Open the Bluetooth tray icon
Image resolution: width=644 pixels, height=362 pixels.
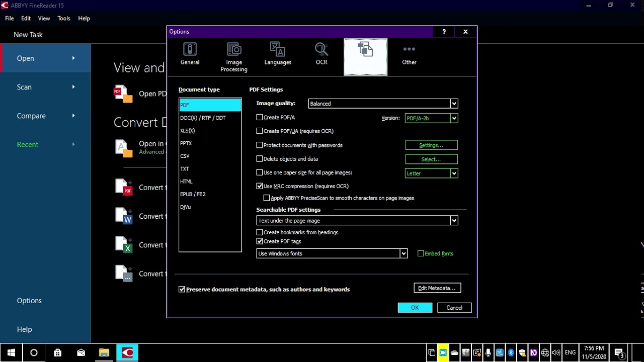[511, 352]
